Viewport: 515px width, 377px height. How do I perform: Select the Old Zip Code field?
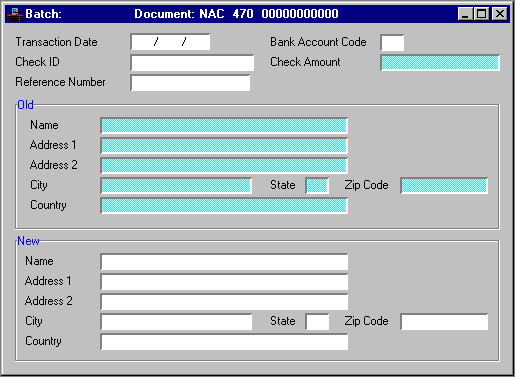tap(444, 186)
